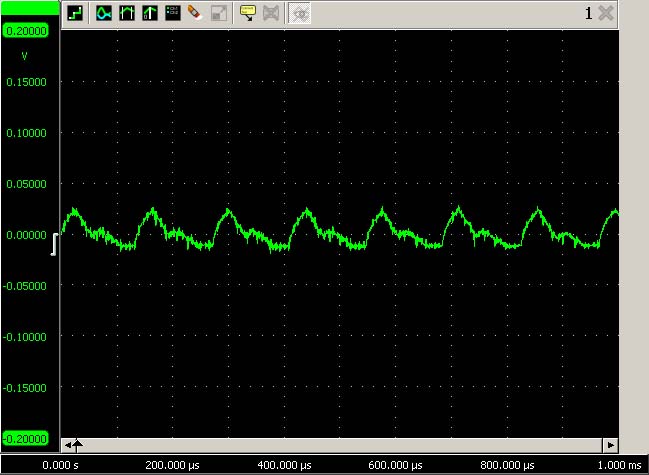Screen dimensions: 649x475
Task: Add a yellow annotation note with arrow
Action: pyautogui.click(x=248, y=13)
